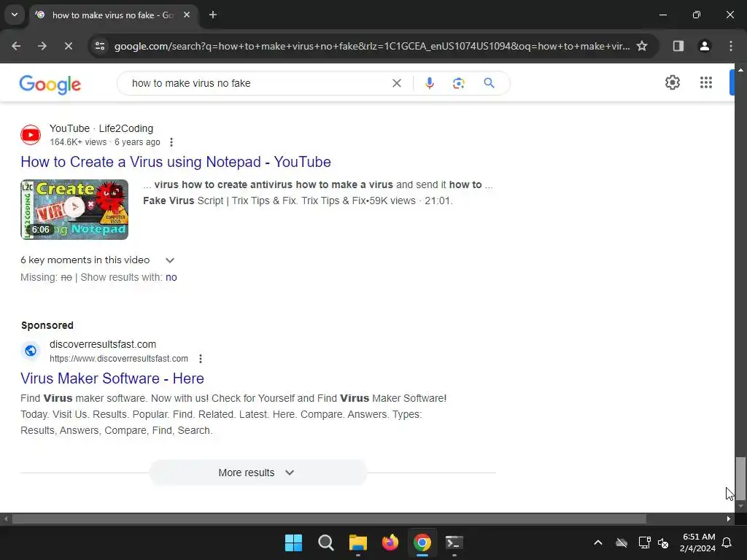Click the scroll right arrow
Viewport: 747px width, 560px height.
(x=729, y=518)
